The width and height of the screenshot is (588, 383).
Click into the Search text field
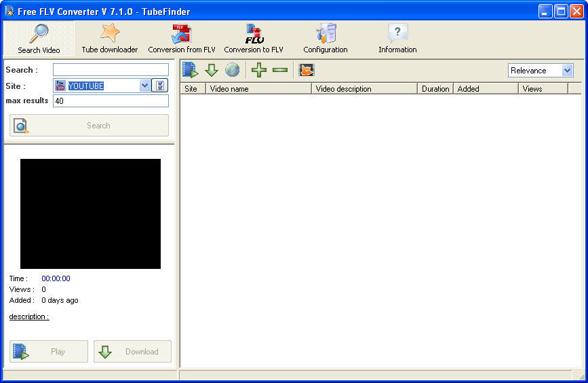(x=111, y=70)
